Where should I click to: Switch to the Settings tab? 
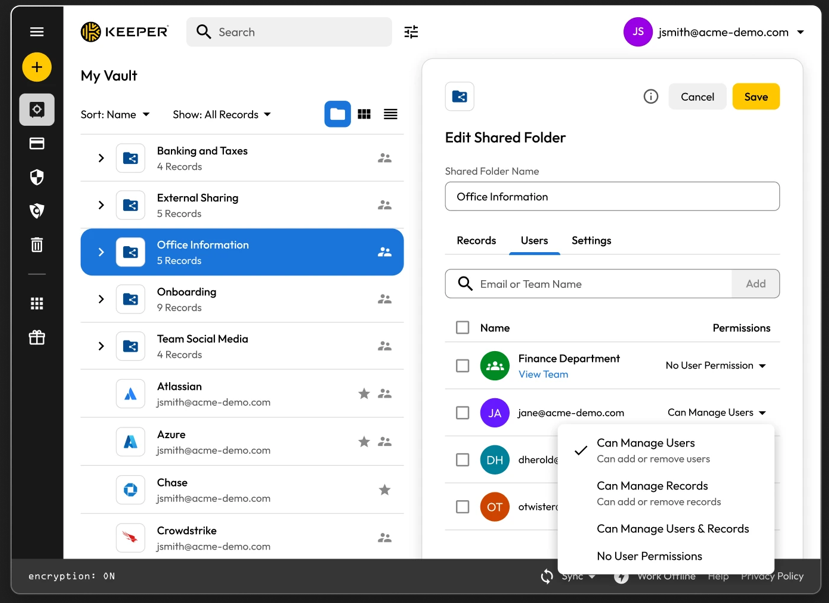[591, 241]
